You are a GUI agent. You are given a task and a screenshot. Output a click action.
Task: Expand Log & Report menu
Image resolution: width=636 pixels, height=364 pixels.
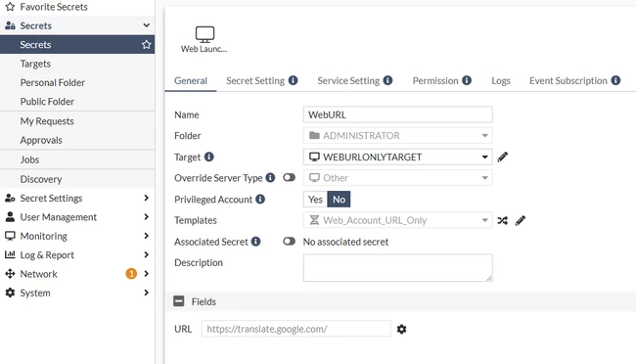tap(147, 254)
